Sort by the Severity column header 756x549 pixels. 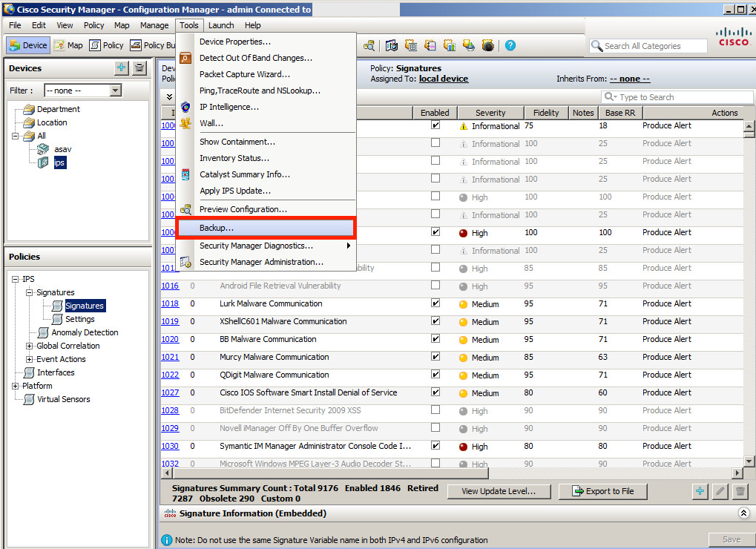click(x=490, y=112)
